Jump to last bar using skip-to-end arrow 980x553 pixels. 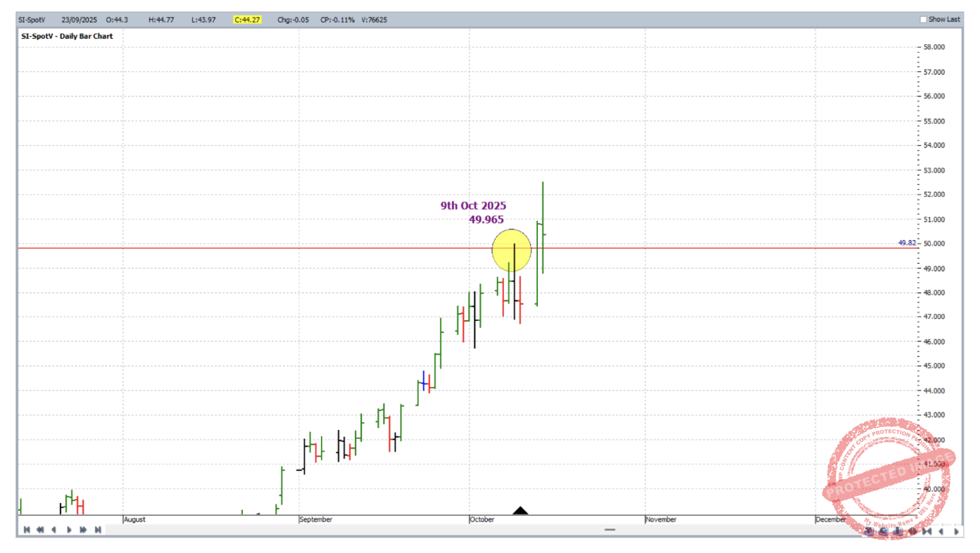pyautogui.click(x=98, y=530)
